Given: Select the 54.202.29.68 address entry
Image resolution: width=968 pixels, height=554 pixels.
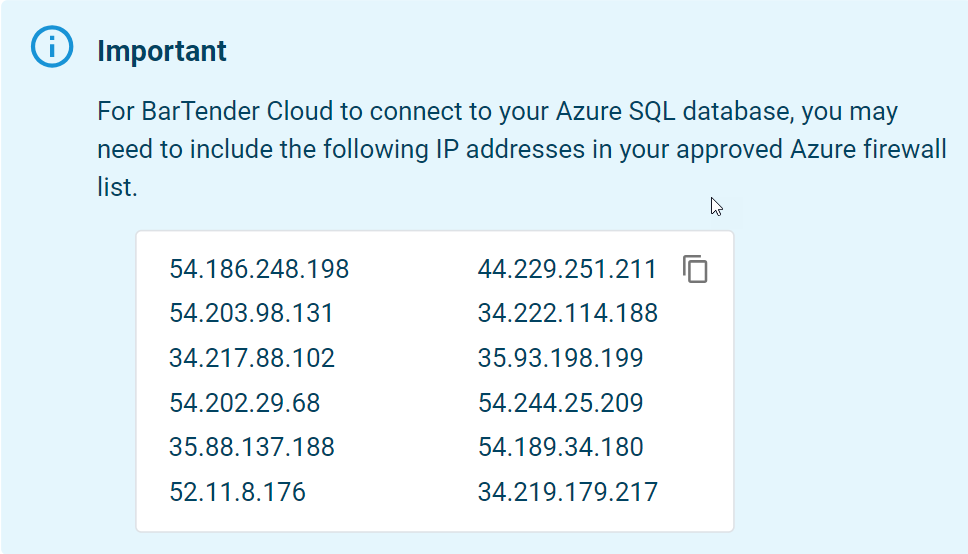Looking at the screenshot, I should 244,403.
